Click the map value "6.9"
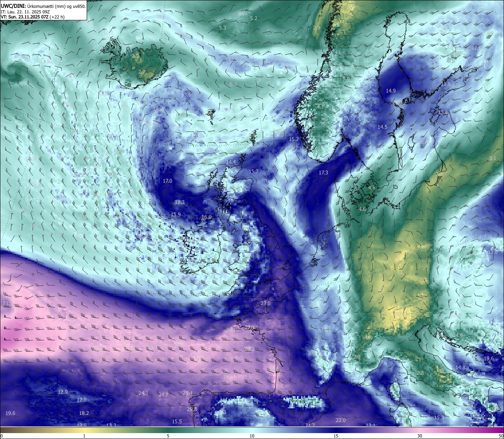The width and height of the screenshot is (504, 439). tap(233, 84)
